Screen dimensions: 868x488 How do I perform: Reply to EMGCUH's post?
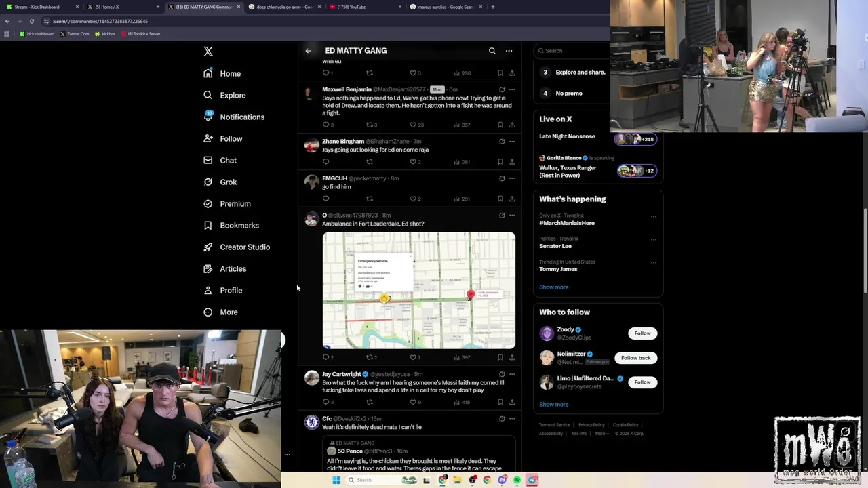[x=325, y=199]
